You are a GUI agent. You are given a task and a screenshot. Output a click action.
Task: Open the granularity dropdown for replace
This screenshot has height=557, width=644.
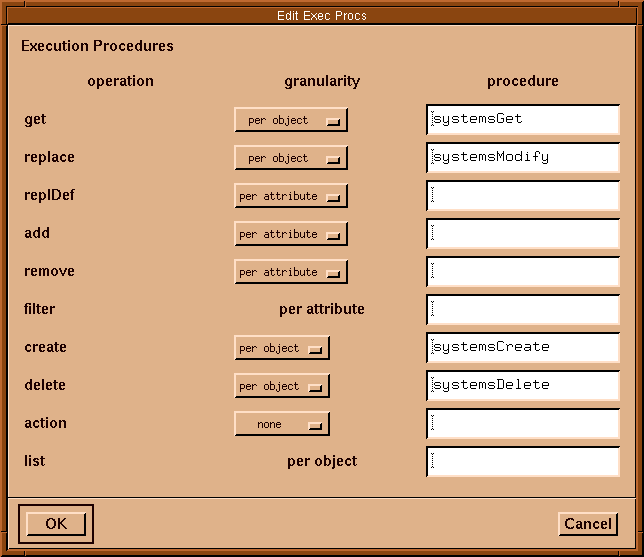coord(291,158)
